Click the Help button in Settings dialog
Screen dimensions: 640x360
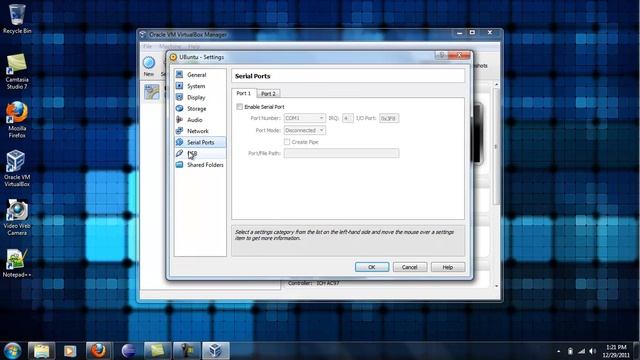coord(448,267)
